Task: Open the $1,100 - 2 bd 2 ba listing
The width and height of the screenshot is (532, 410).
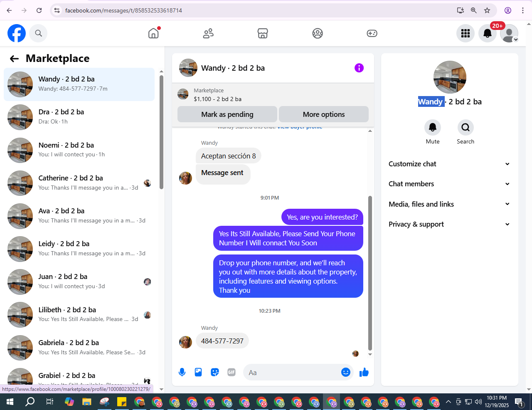Action: pos(217,99)
